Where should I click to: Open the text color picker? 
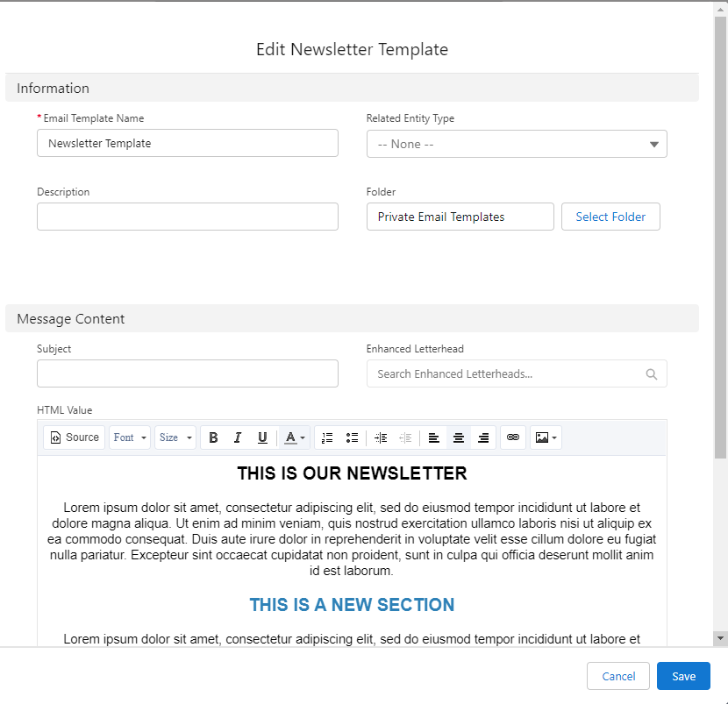(295, 437)
